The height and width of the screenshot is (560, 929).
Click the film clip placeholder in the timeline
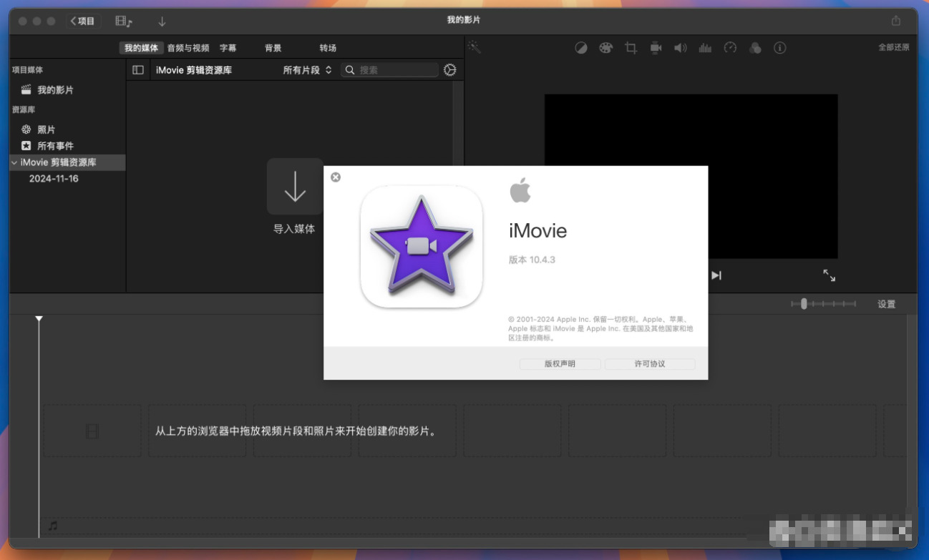92,431
